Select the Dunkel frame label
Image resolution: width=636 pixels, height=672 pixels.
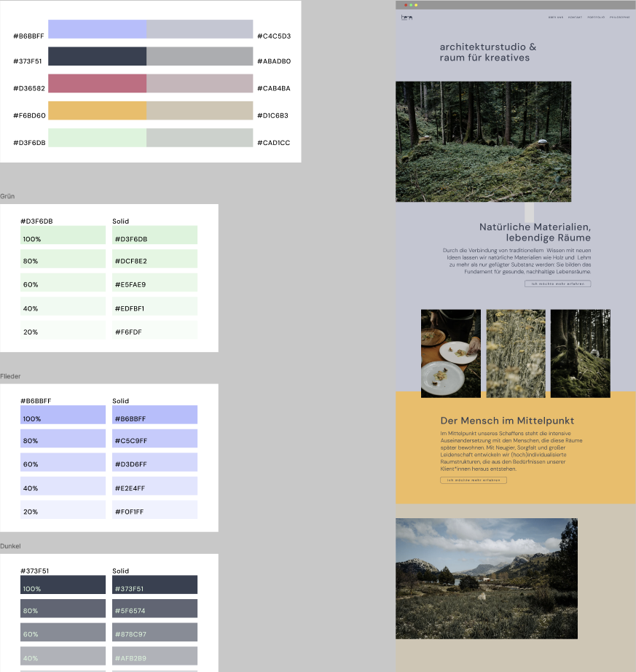point(10,546)
